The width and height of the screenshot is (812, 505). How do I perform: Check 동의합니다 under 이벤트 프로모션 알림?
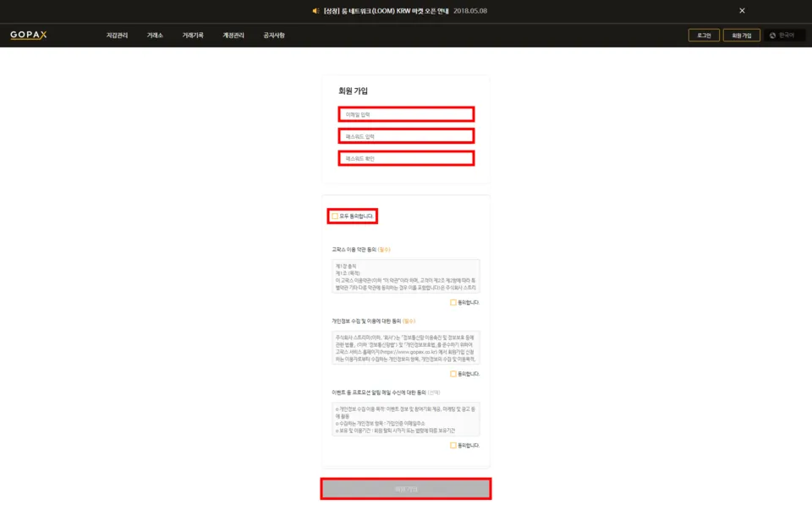[x=453, y=446]
